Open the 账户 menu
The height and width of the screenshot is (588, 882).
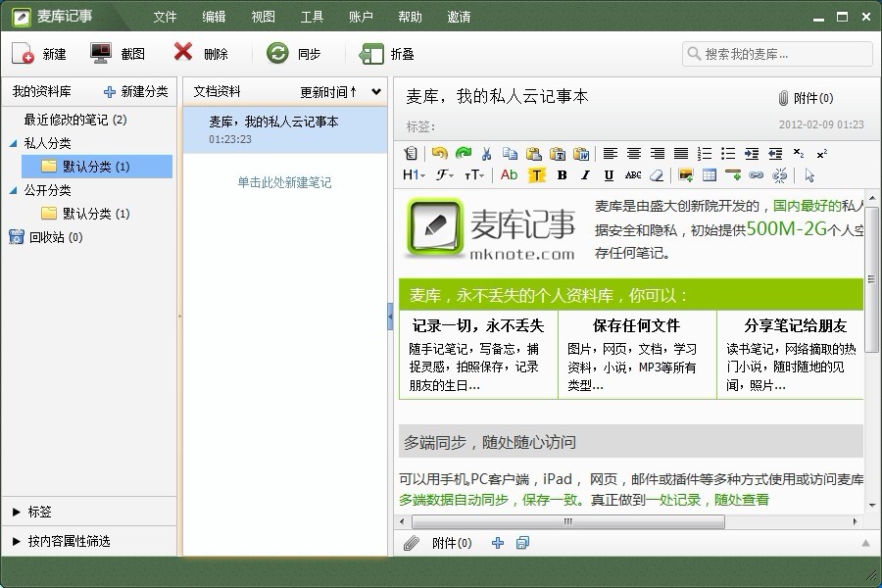(361, 17)
